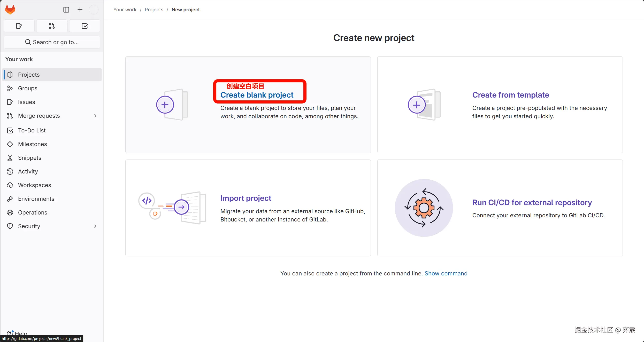
Task: Click the Search or go to field
Action: (52, 42)
